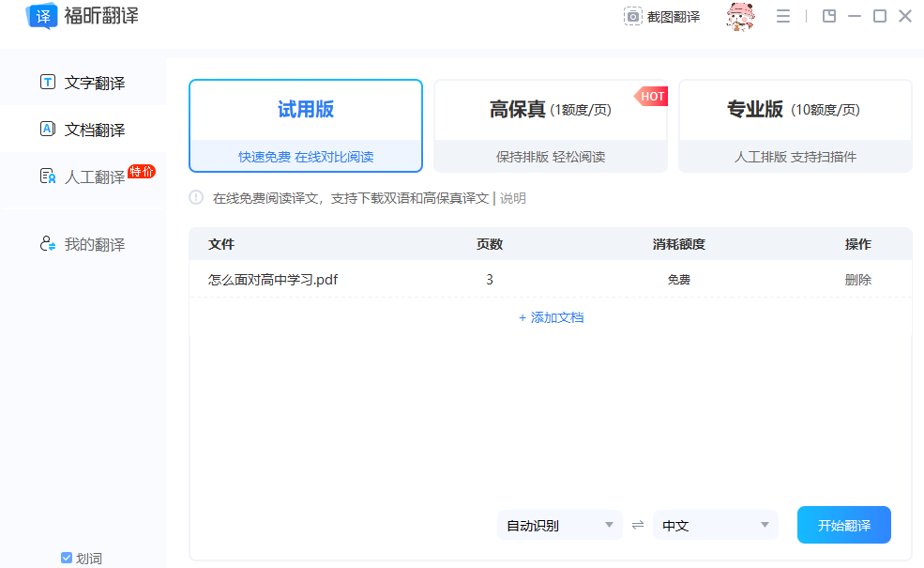Select the 高保真 plan card

coord(551,126)
